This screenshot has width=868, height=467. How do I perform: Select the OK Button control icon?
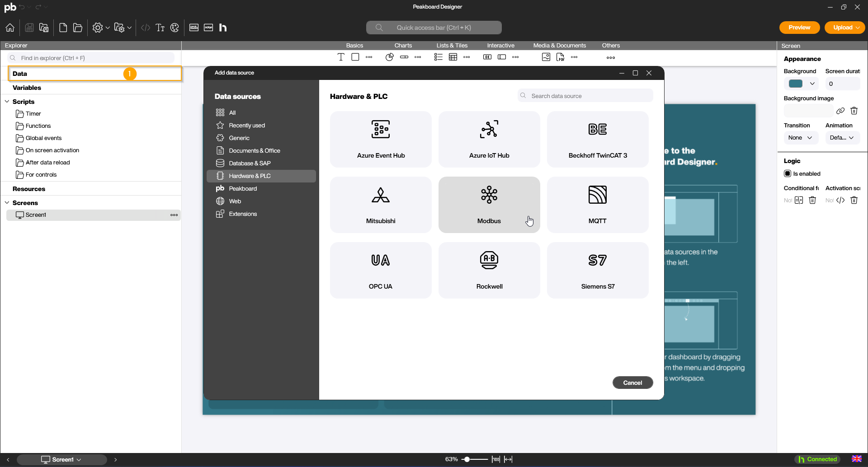point(487,57)
